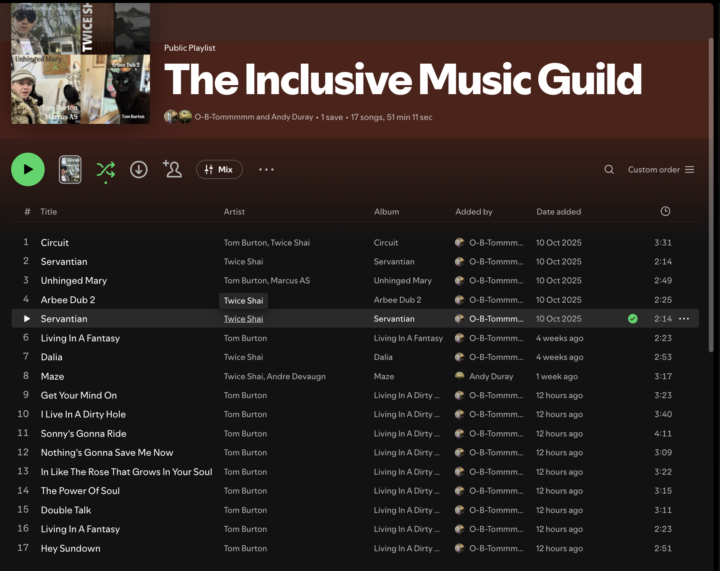Select the track Unhinged Mary

[x=73, y=280]
